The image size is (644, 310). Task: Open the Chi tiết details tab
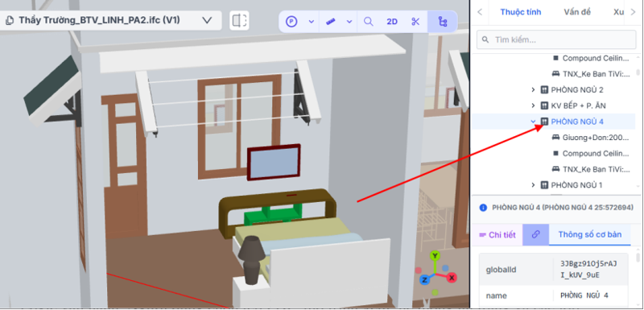tap(497, 235)
